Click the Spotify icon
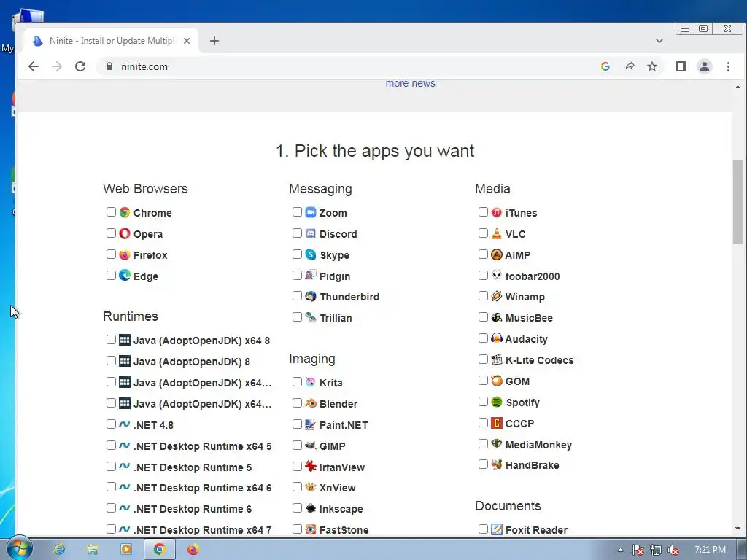The width and height of the screenshot is (747, 560). pyautogui.click(x=496, y=402)
